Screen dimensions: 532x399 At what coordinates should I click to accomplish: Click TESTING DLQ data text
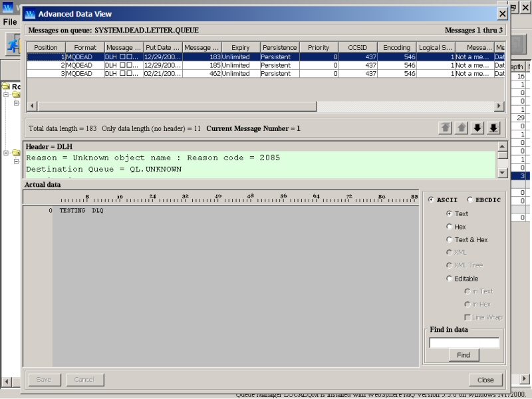click(x=81, y=211)
